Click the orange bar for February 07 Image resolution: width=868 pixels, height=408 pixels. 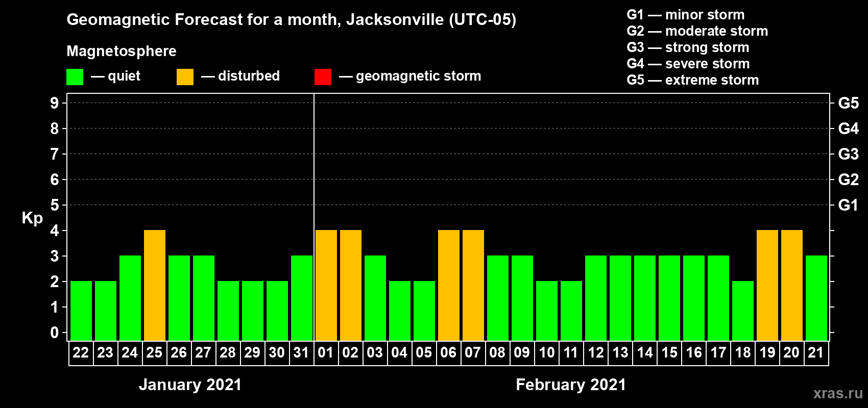point(473,285)
